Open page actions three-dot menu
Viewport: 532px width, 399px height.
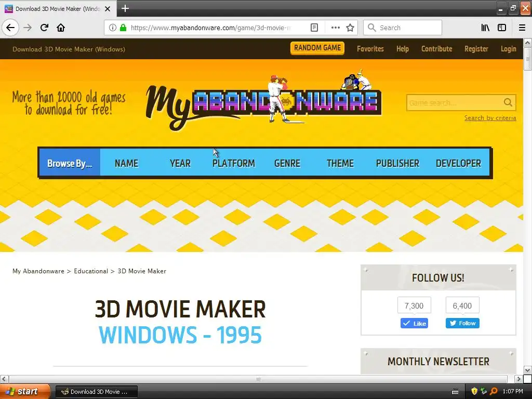(335, 28)
